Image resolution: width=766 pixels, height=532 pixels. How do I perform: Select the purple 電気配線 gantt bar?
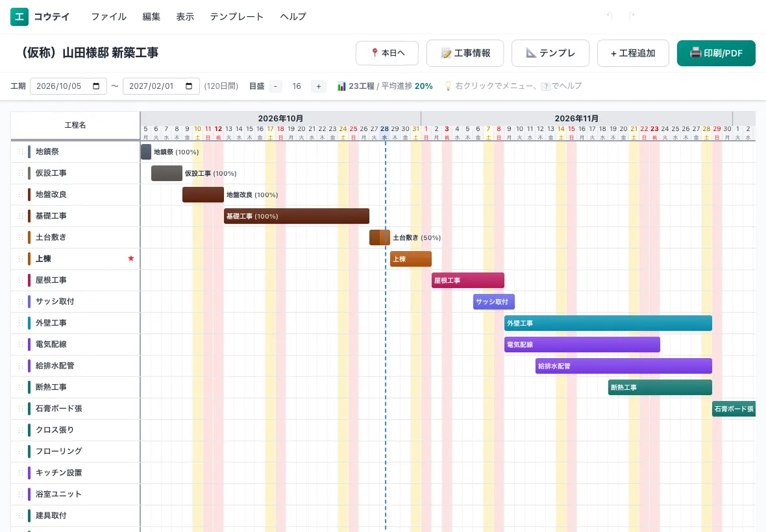582,344
